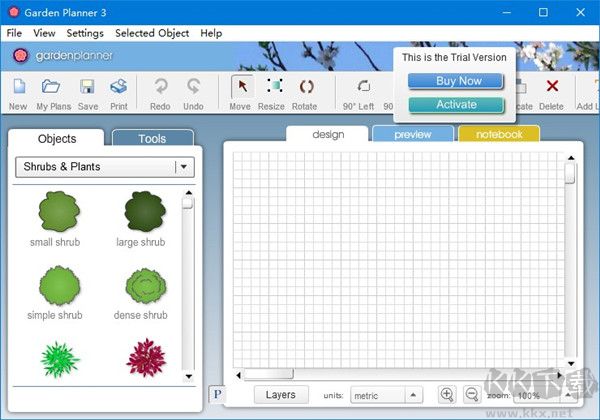Click the gardenplanner logo icon

coord(20,56)
